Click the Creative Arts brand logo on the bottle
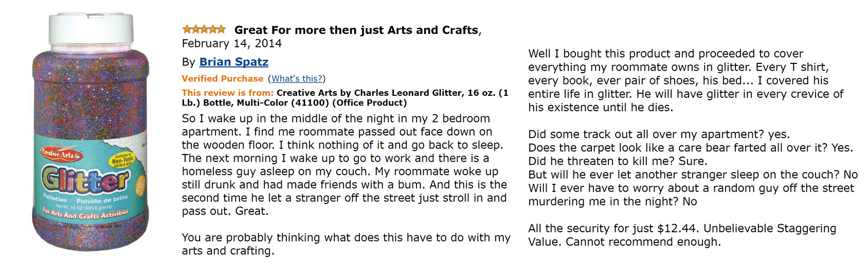This screenshot has width=868, height=274. [61, 153]
